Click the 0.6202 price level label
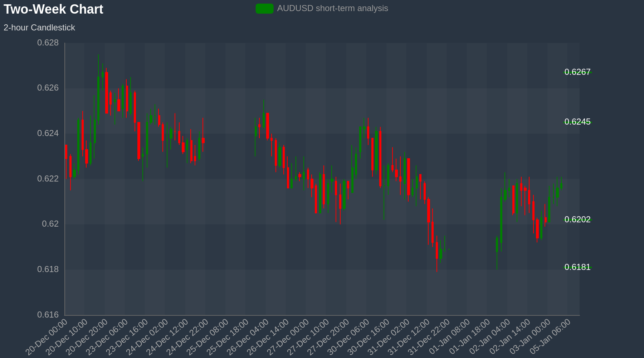Viewport: 644px width, 358px height. point(577,219)
